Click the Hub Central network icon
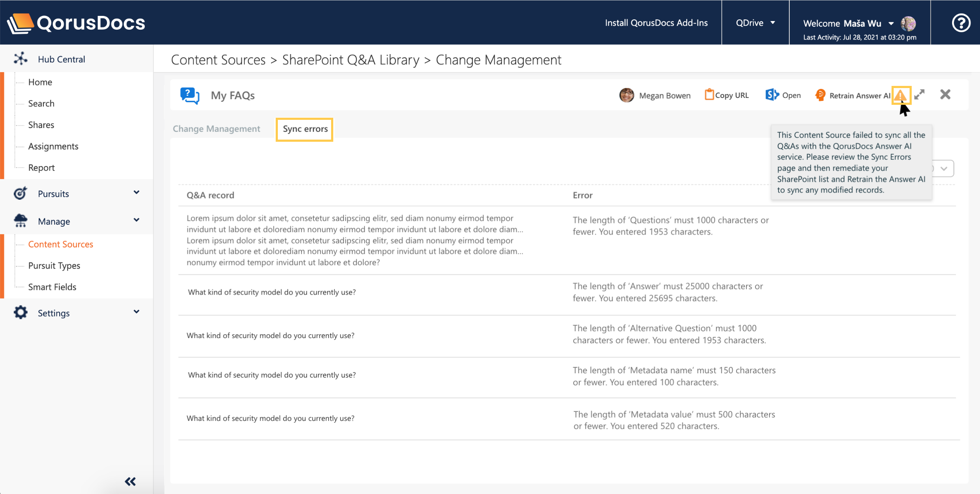Viewport: 980px width, 494px height. [21, 59]
